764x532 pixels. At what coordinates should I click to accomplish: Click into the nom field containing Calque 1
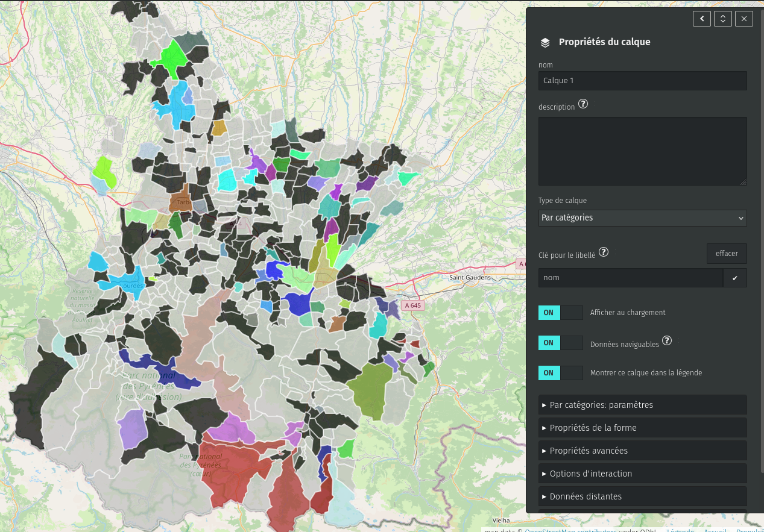click(x=642, y=81)
